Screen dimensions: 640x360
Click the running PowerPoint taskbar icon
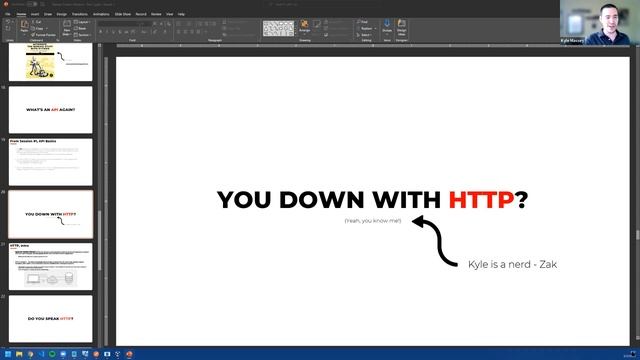[129, 354]
